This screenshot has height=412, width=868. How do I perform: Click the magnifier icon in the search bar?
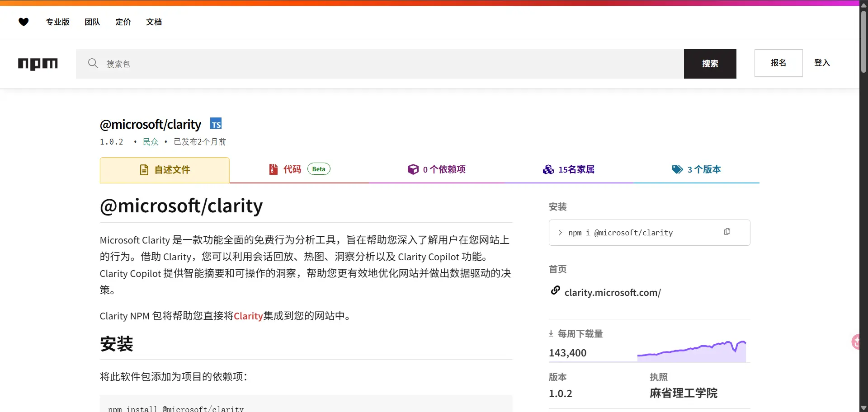click(93, 63)
